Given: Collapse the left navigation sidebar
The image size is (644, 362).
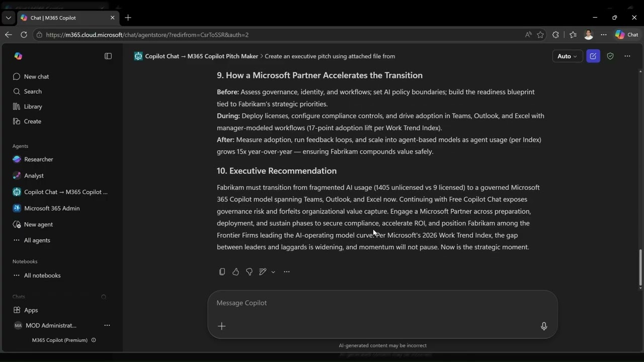Looking at the screenshot, I should pos(108,56).
